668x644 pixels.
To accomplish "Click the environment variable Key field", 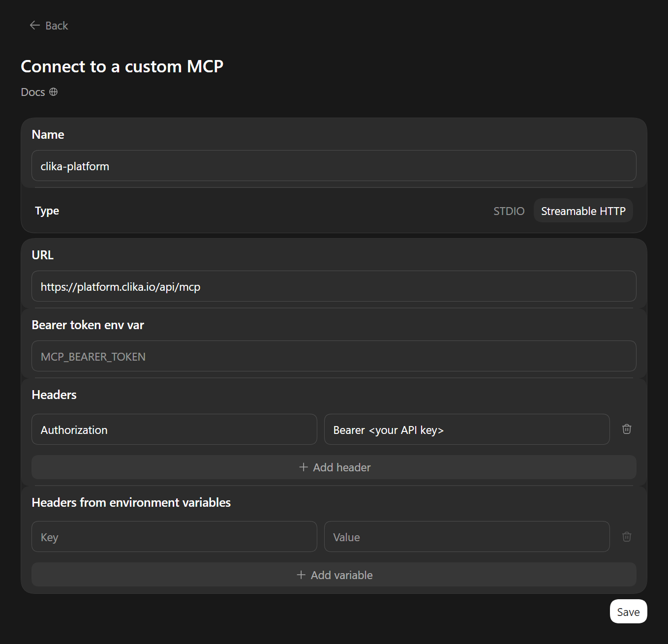I will click(174, 537).
